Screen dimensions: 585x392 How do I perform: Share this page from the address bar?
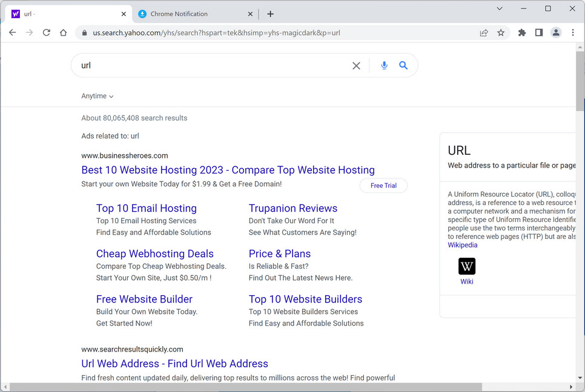coord(484,33)
